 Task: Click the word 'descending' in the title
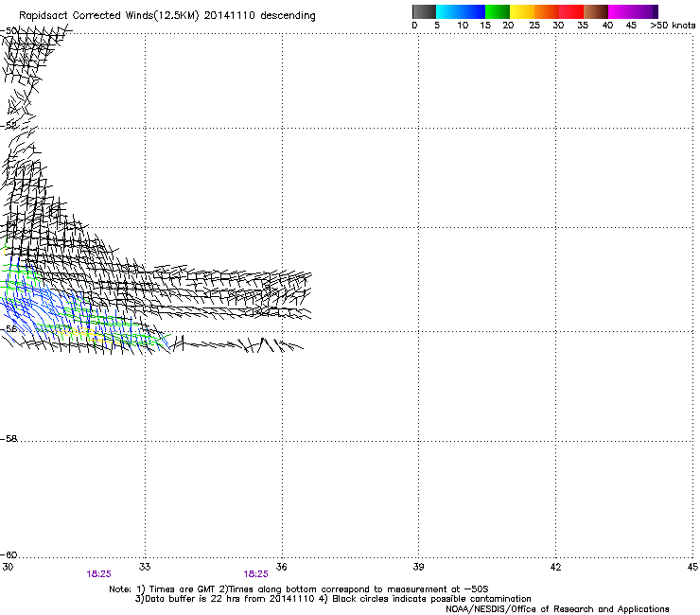288,16
